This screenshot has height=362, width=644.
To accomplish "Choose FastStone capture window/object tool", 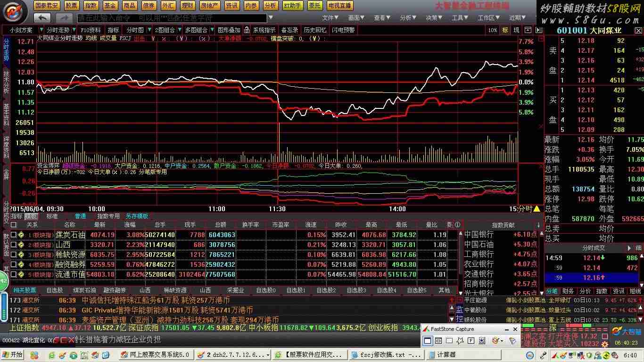I will pyautogui.click(x=438, y=340).
